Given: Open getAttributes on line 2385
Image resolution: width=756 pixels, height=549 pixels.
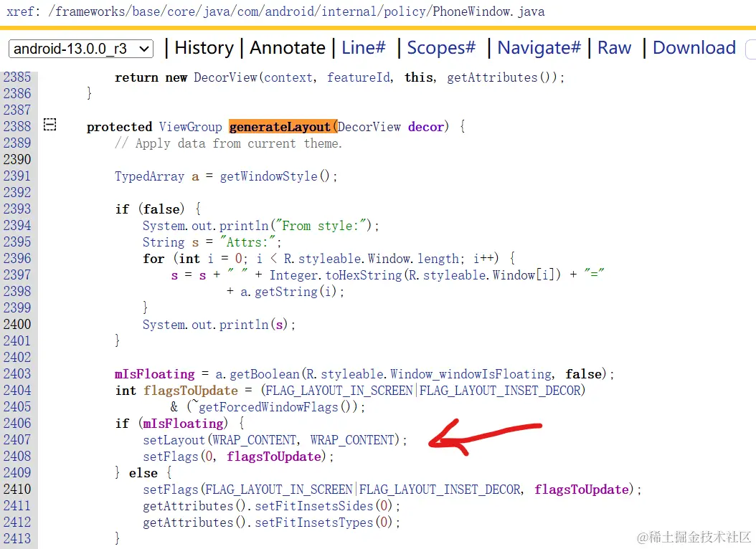Looking at the screenshot, I should click(x=492, y=77).
